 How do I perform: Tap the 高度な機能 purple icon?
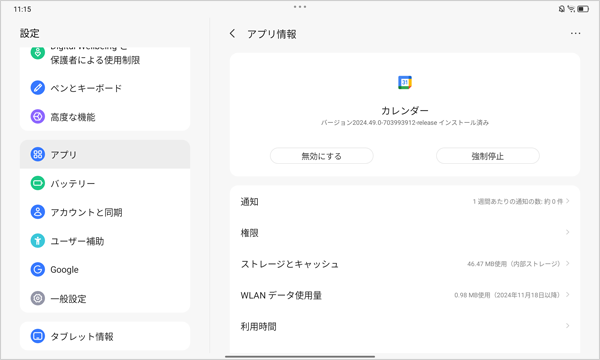[x=38, y=116]
